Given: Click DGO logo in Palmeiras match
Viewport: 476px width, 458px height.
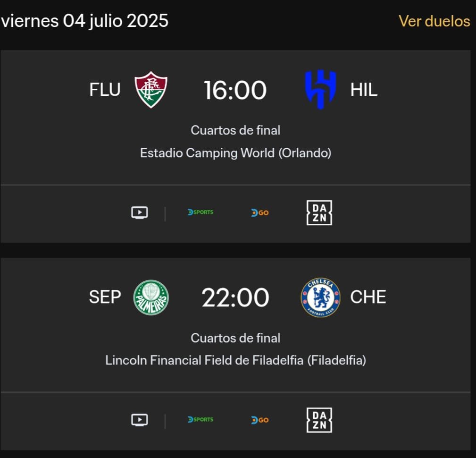Looking at the screenshot, I should coord(260,420).
